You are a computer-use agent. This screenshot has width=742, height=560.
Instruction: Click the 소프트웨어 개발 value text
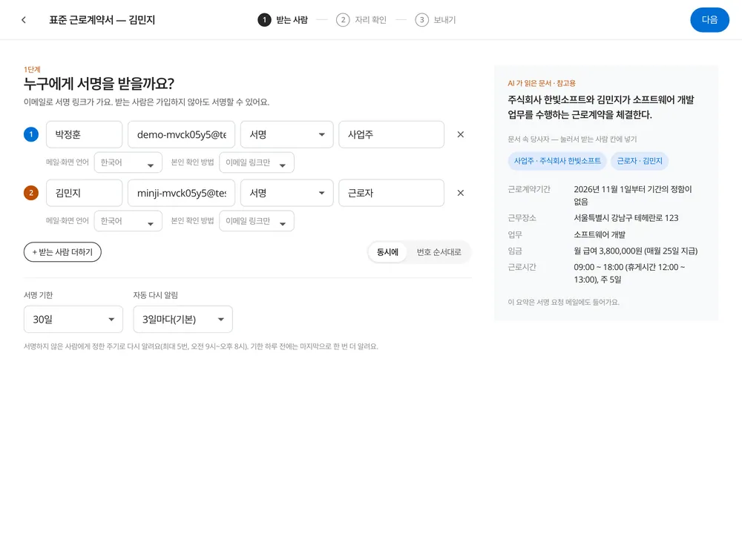point(600,234)
